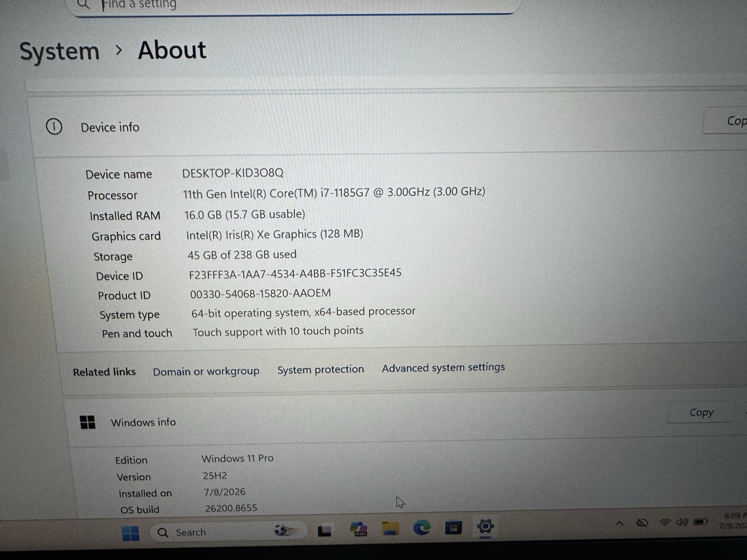The height and width of the screenshot is (560, 747).
Task: Click device name DESKTOP-KID3O8Q
Action: pos(233,173)
